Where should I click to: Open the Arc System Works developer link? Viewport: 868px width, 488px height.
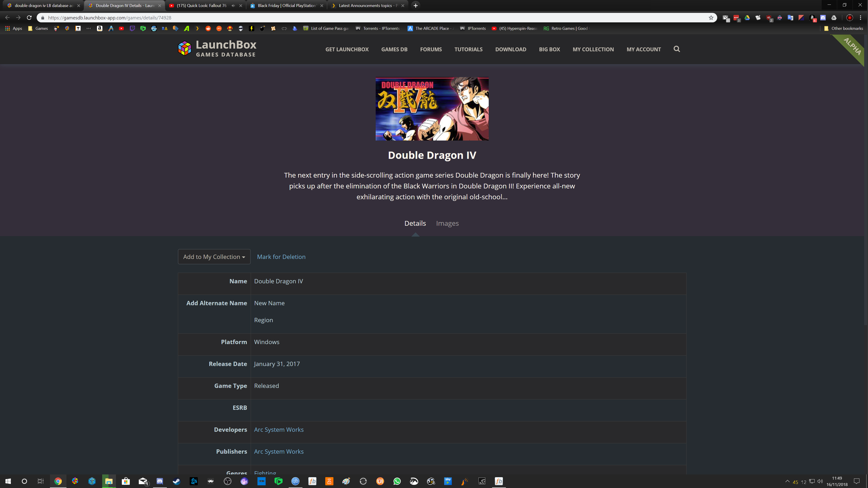pyautogui.click(x=279, y=429)
